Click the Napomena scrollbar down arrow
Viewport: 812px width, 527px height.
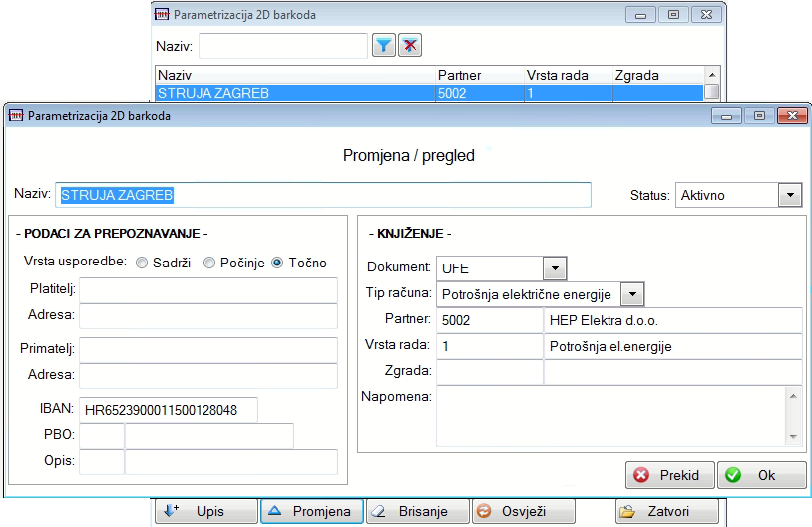[793, 437]
